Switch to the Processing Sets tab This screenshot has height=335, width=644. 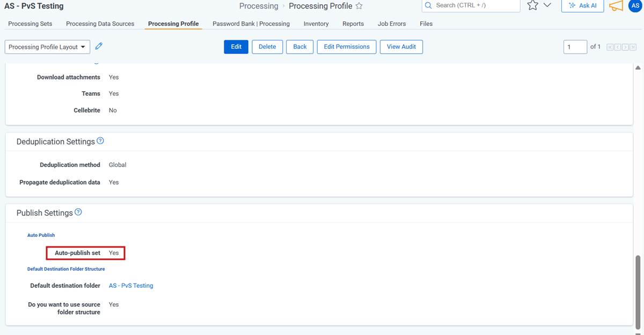click(x=30, y=24)
